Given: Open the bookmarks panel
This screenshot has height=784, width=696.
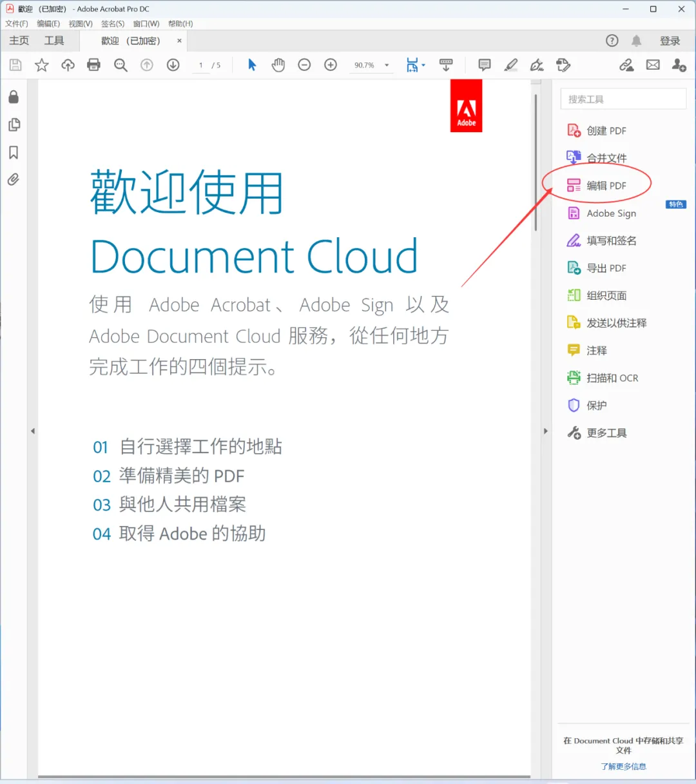Looking at the screenshot, I should [14, 153].
